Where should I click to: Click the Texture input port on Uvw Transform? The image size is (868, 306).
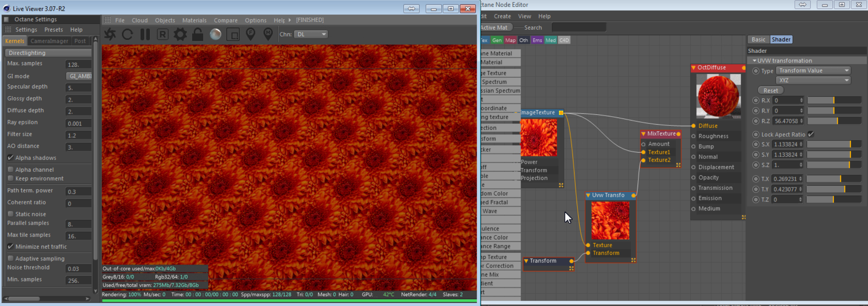point(588,245)
